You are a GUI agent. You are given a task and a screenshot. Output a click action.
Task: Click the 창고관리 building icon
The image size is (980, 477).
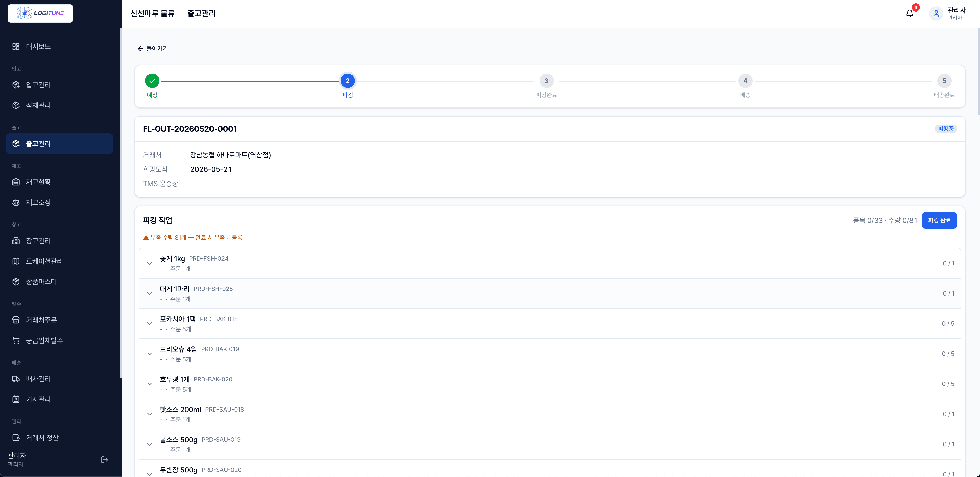pos(16,241)
